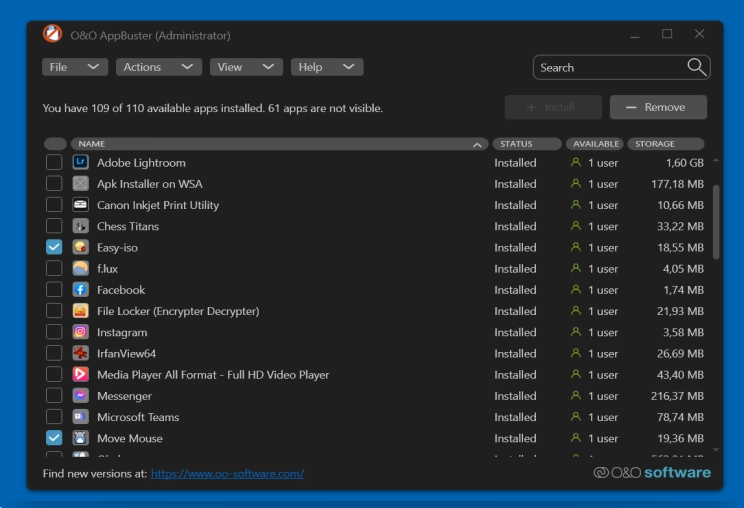Screen dimensions: 744x508
Task: Sort by the AVAILABLE column header
Action: click(x=595, y=144)
